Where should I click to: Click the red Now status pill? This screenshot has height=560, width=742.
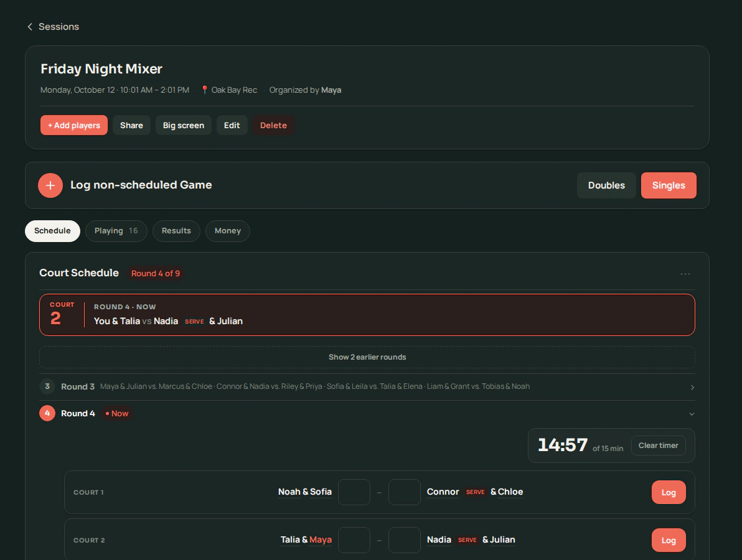coord(117,413)
